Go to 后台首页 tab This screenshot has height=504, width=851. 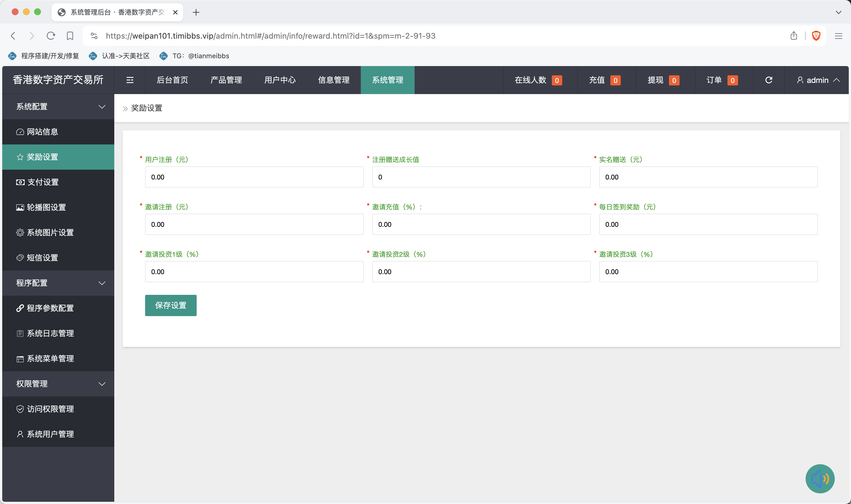coord(172,80)
